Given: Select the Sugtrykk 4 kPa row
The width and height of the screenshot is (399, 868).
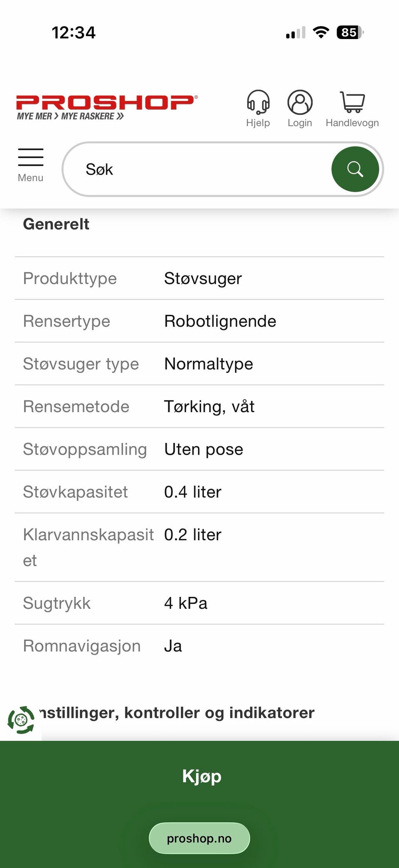Looking at the screenshot, I should [199, 603].
